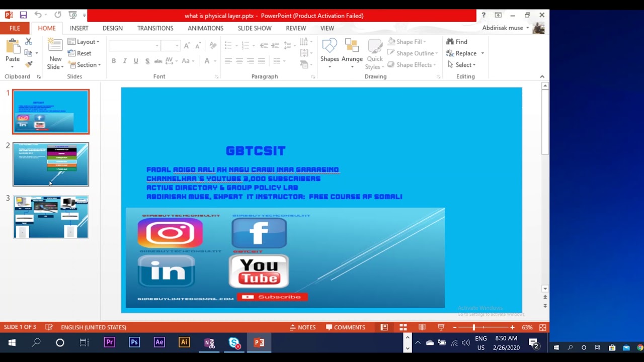The height and width of the screenshot is (362, 644).
Task: Open Reading View from status bar
Action: click(x=422, y=327)
